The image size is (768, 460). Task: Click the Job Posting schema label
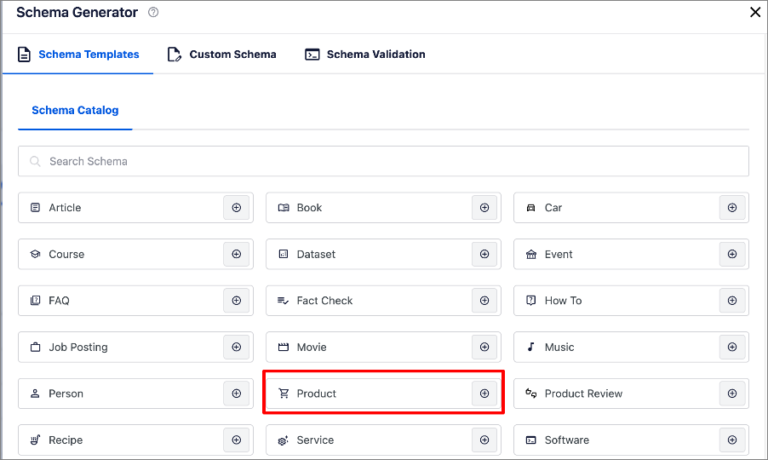[78, 347]
